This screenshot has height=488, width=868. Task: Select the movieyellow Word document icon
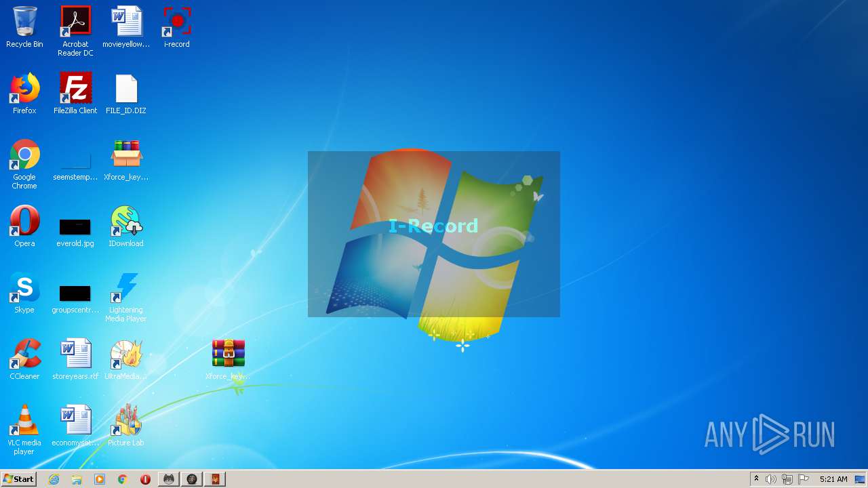click(126, 27)
